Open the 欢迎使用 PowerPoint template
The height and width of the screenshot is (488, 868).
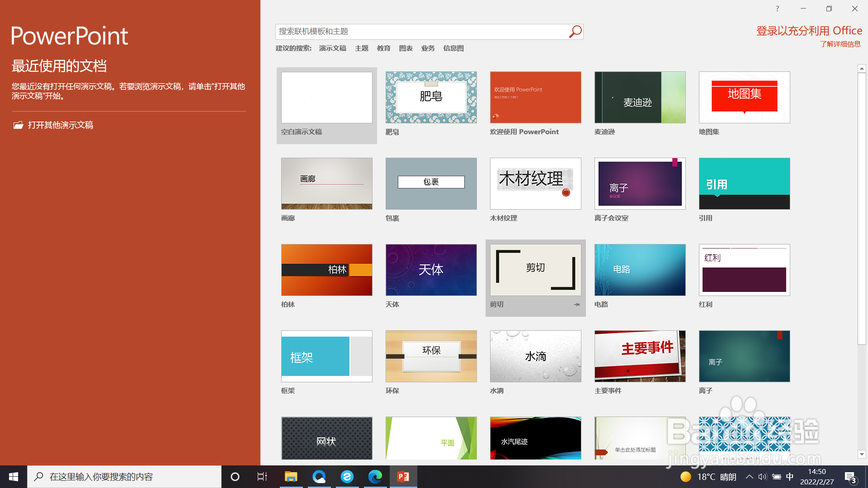(536, 98)
